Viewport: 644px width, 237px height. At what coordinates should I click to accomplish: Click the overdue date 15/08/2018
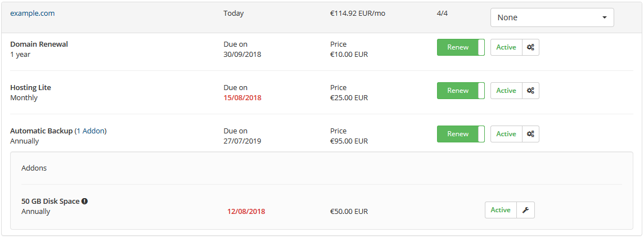coord(242,98)
